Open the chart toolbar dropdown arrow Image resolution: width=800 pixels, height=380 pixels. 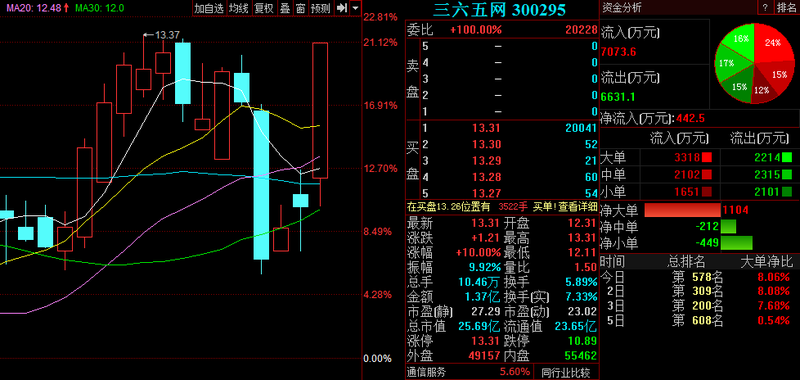tap(355, 8)
